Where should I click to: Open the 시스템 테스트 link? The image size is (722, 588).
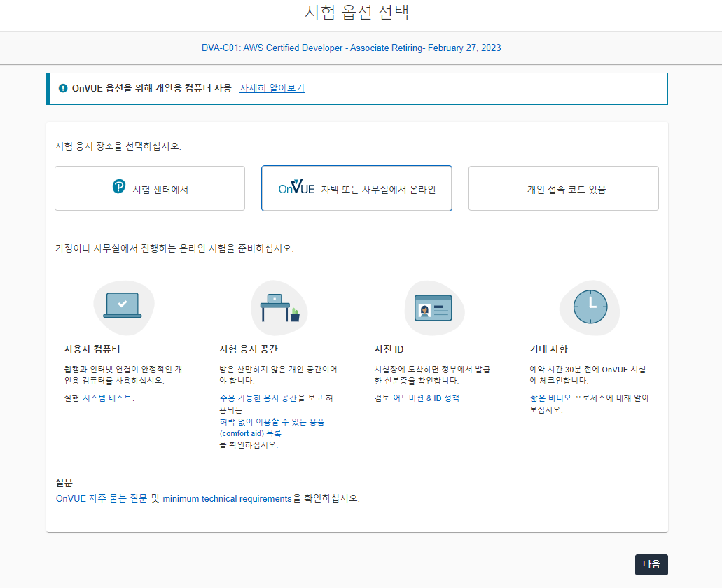click(x=107, y=398)
